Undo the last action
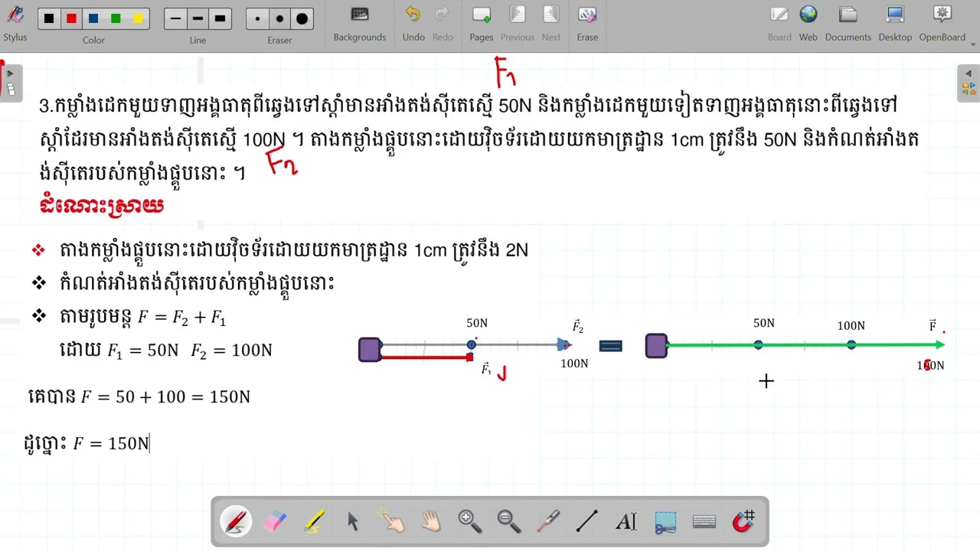Viewport: 980px width, 551px height. tap(413, 23)
